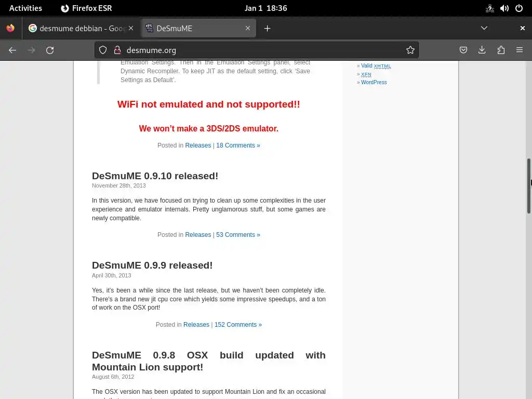
Task: List all tabs dropdown arrow
Action: pyautogui.click(x=484, y=28)
